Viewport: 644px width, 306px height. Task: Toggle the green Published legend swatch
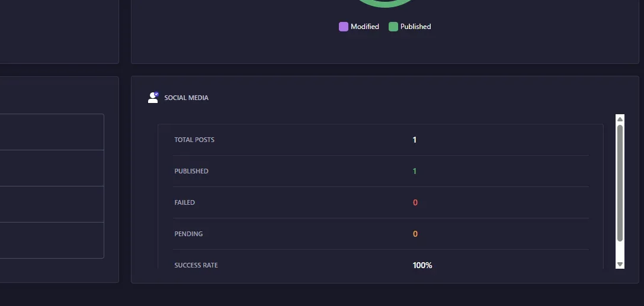[x=393, y=27]
